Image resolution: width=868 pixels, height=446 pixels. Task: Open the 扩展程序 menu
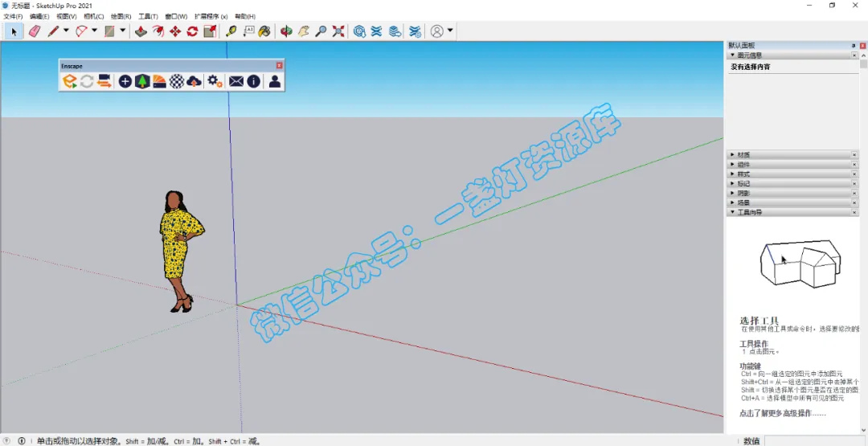pos(211,17)
